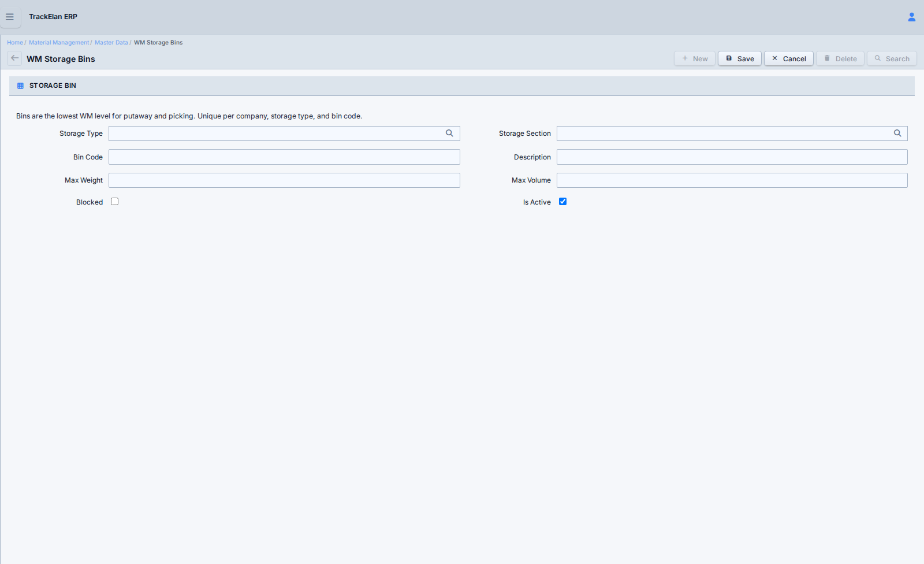Click the Blocked checkbox label
Screen dimensions: 924x564
(90, 202)
